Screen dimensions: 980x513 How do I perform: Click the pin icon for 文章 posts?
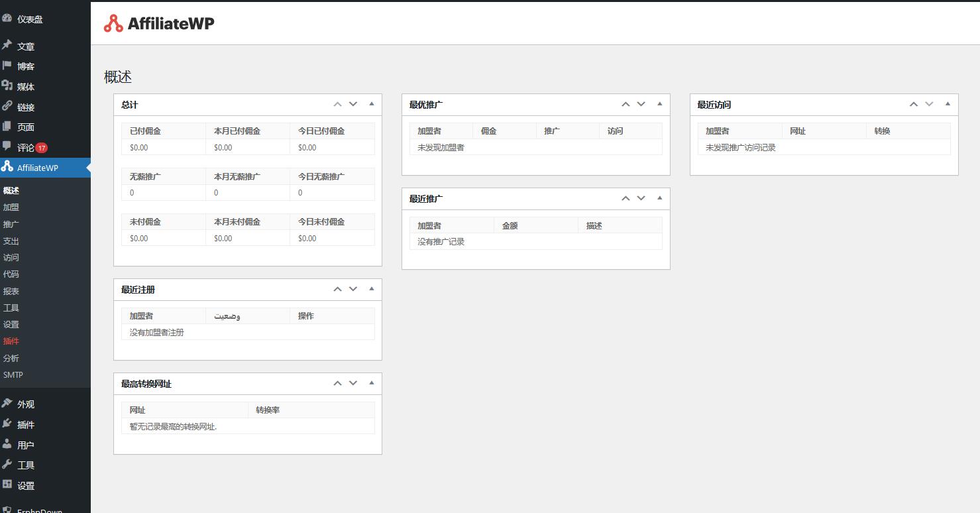coord(7,46)
